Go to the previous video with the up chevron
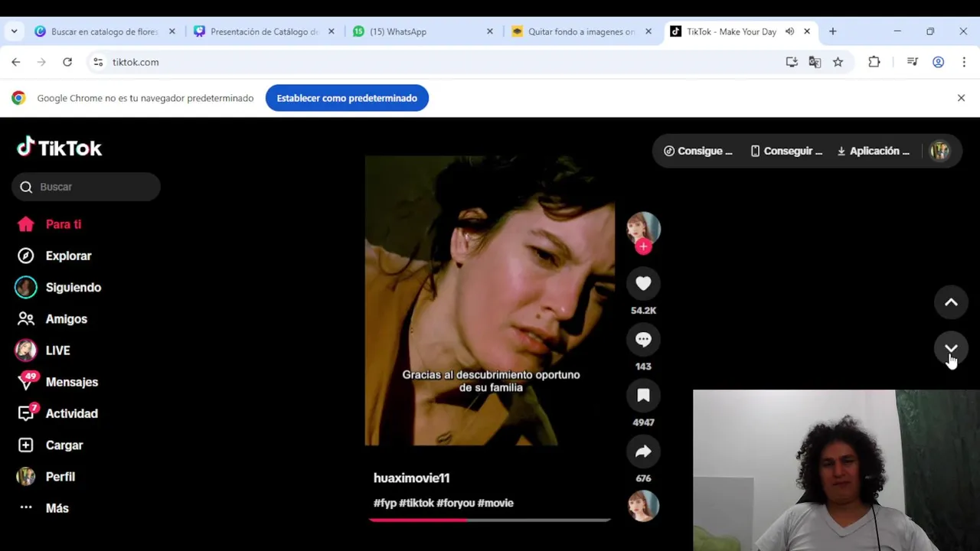The height and width of the screenshot is (551, 980). coord(951,302)
